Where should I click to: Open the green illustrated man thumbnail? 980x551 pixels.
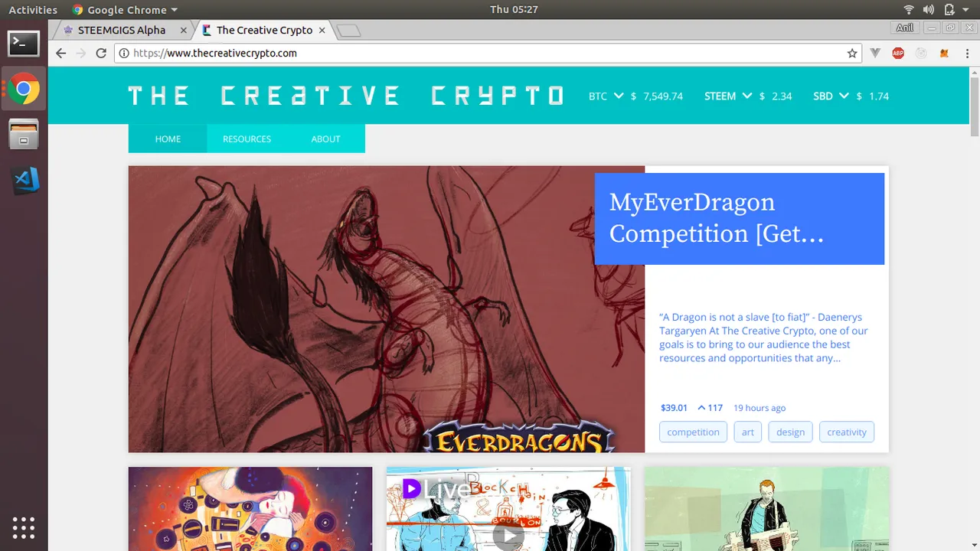click(767, 509)
